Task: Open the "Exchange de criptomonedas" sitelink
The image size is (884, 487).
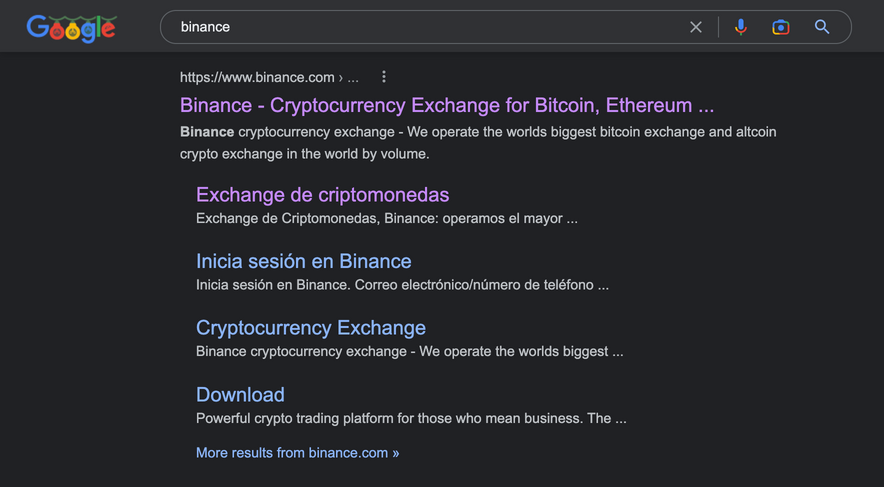Action: click(x=322, y=194)
